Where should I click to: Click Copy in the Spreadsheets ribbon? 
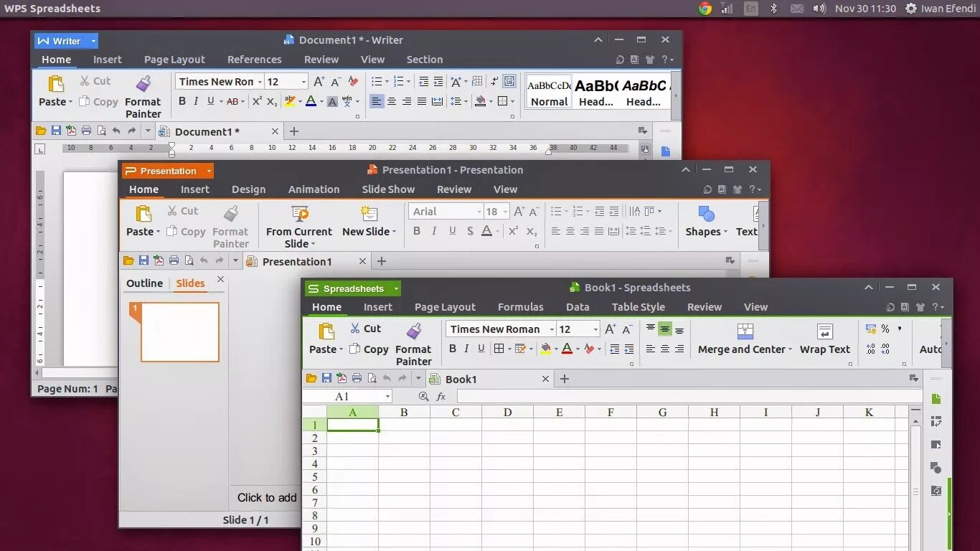point(369,349)
